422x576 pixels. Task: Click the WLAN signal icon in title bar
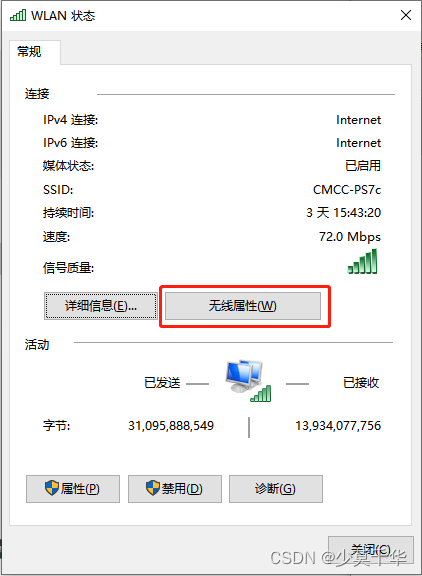18,15
